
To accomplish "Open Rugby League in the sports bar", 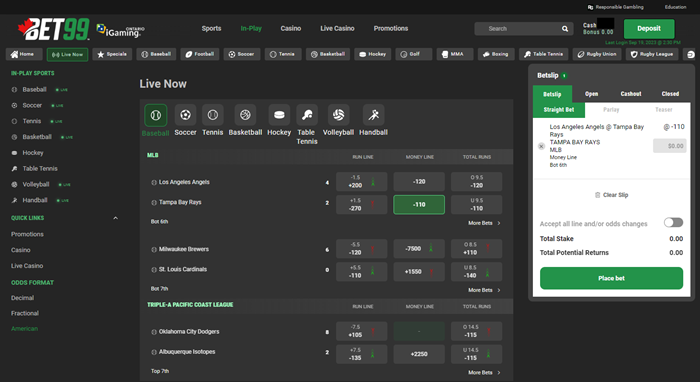I will pos(652,54).
